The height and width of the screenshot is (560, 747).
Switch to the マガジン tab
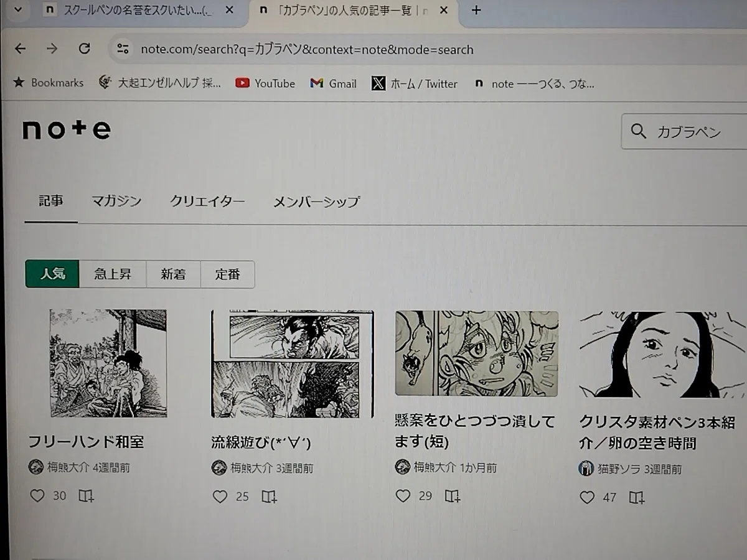click(x=116, y=201)
